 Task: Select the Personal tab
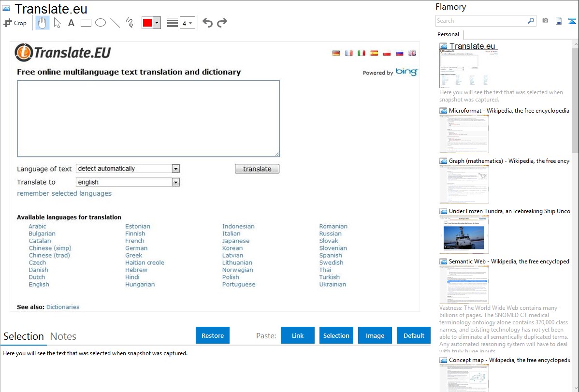(449, 34)
